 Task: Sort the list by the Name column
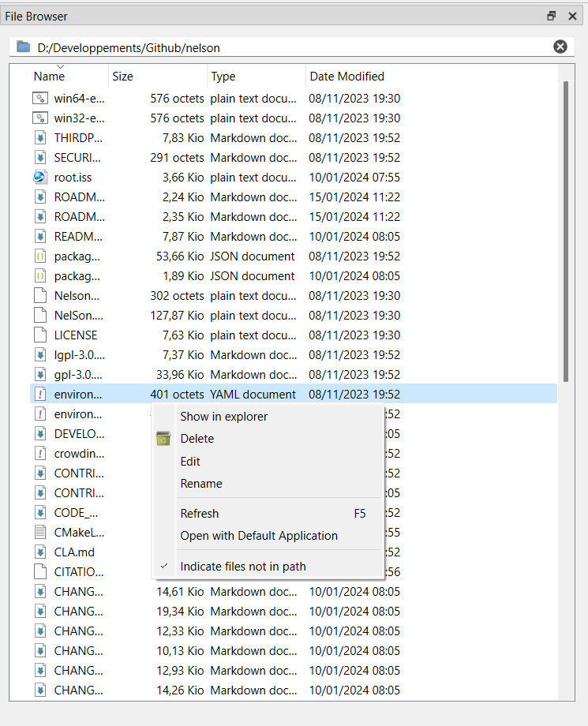click(49, 77)
